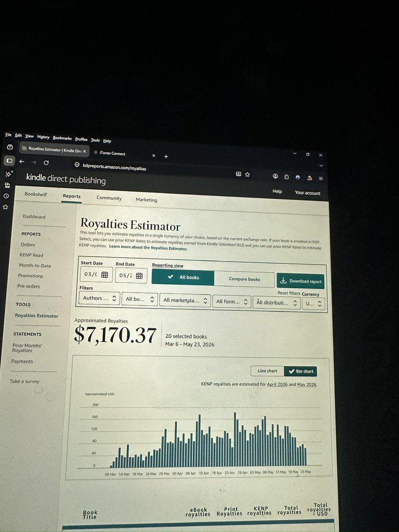Click Learn more about the Royalties Estimator
Image resolution: width=399 pixels, height=532 pixels.
point(148,248)
